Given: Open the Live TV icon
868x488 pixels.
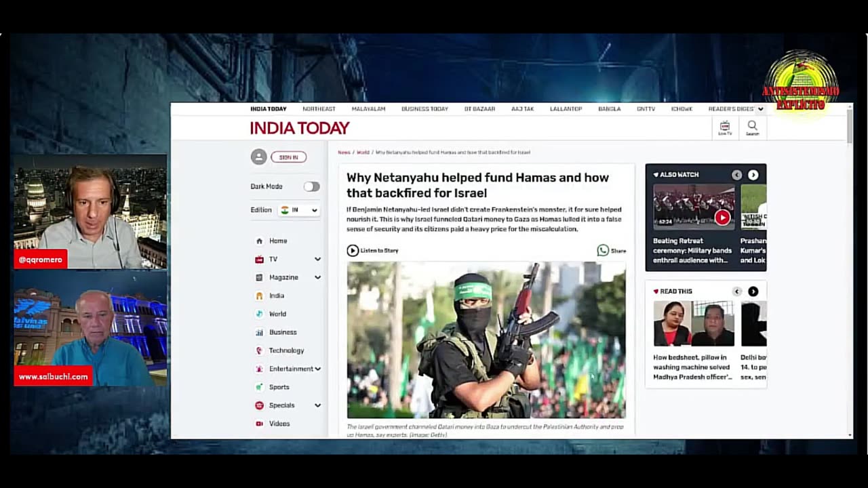Looking at the screenshot, I should point(725,127).
